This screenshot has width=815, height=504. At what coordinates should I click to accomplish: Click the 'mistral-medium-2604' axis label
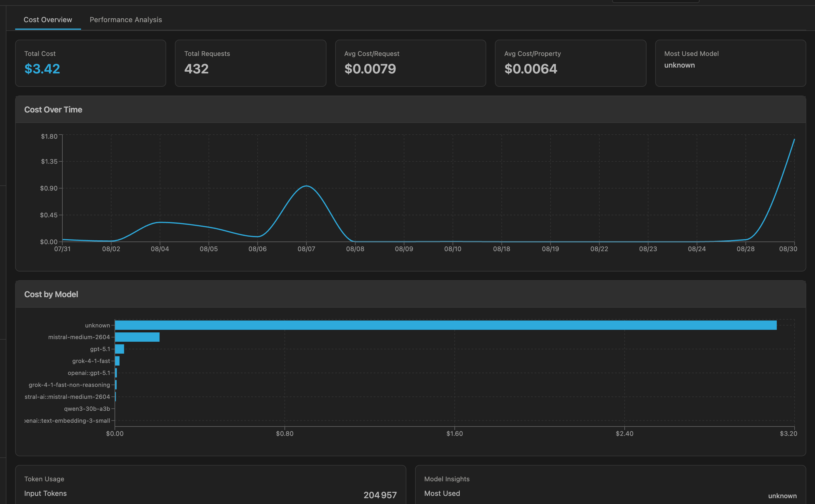tap(79, 337)
